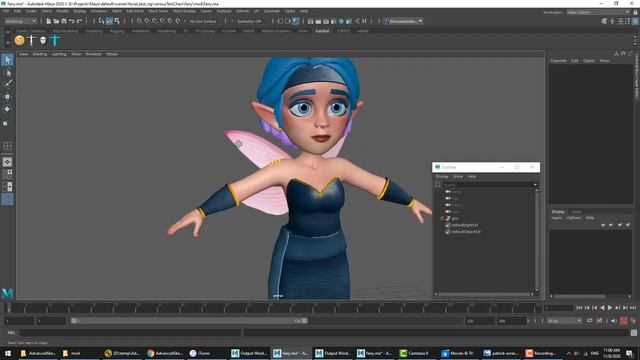Open the Renderer menu in viewport panel
The height and width of the screenshot is (360, 640).
(x=93, y=54)
